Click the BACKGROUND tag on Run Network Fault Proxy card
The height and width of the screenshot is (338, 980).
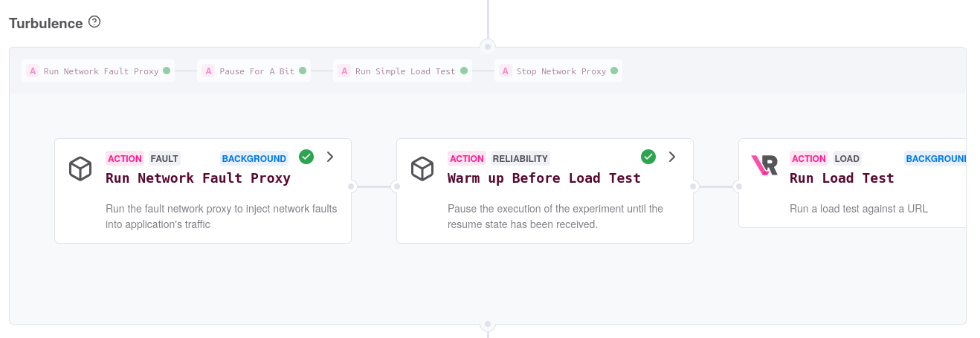[254, 158]
